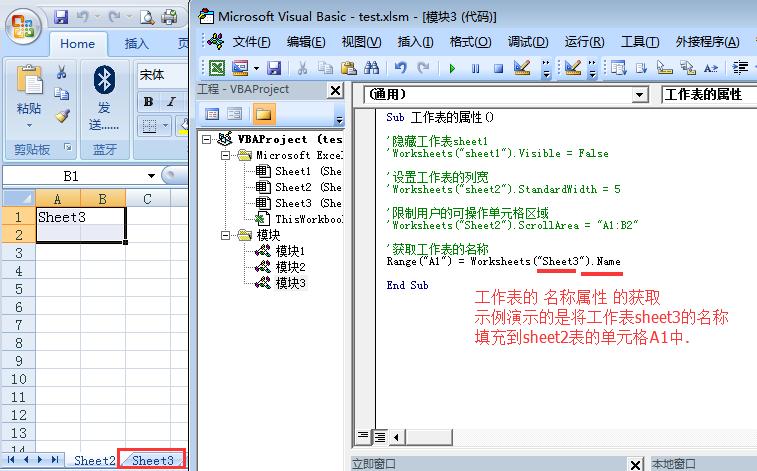The image size is (757, 471).
Task: Select 模块2 in the project tree
Action: point(290,267)
